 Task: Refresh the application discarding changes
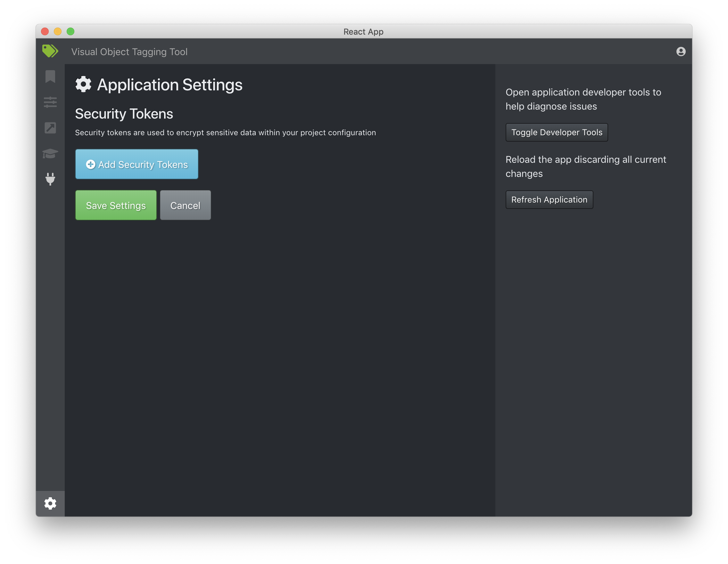click(549, 199)
